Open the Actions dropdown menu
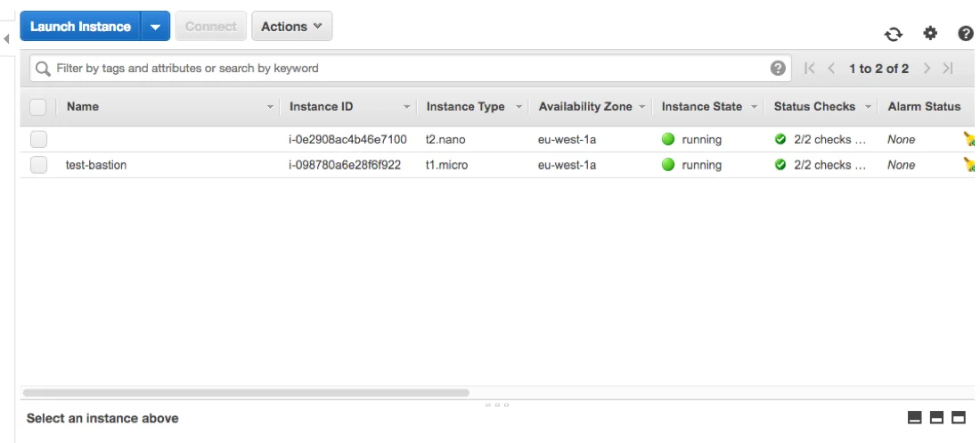The image size is (980, 443). pyautogui.click(x=292, y=26)
